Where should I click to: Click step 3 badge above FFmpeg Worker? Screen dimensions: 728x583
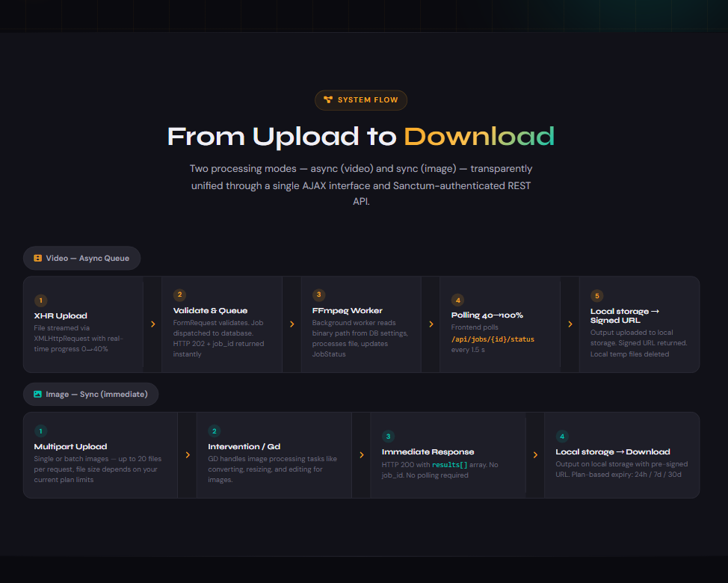(318, 295)
